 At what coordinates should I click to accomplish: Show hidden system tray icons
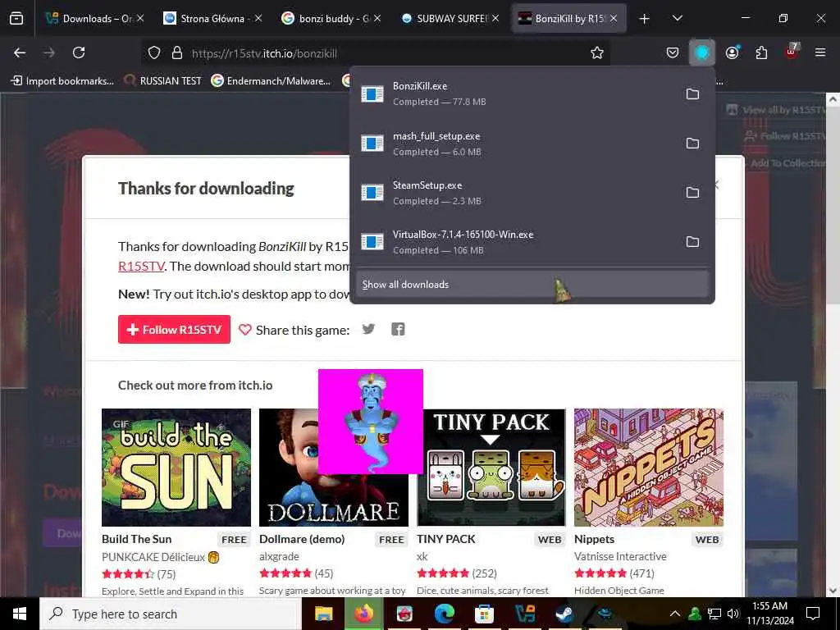pos(675,614)
